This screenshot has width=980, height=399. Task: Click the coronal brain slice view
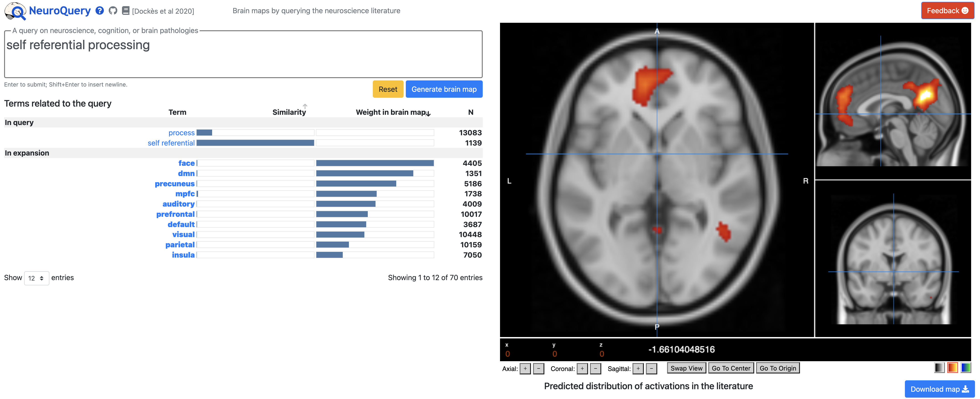coord(893,259)
